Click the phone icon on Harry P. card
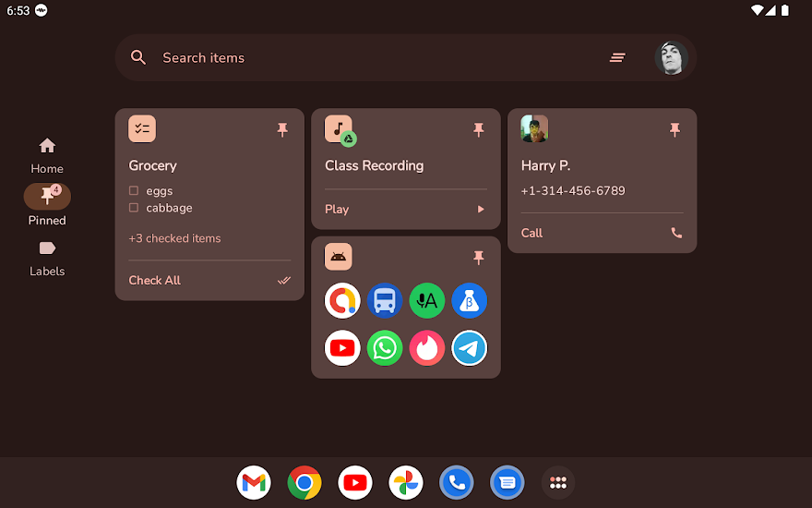The image size is (812, 508). pos(676,233)
